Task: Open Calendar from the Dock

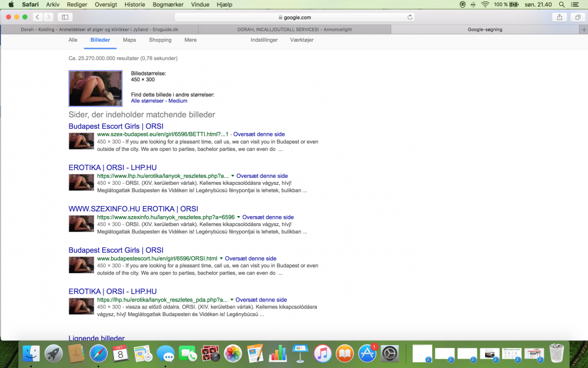Action: point(121,354)
